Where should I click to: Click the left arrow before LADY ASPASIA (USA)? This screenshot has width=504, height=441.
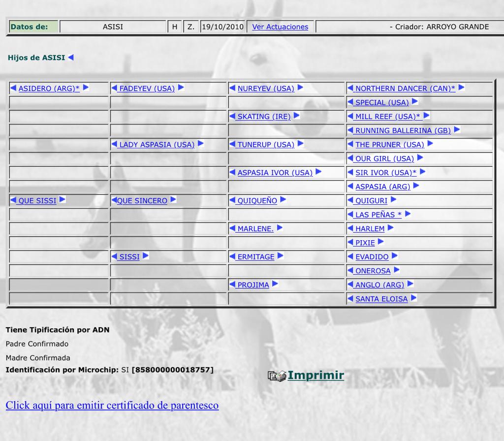(115, 144)
